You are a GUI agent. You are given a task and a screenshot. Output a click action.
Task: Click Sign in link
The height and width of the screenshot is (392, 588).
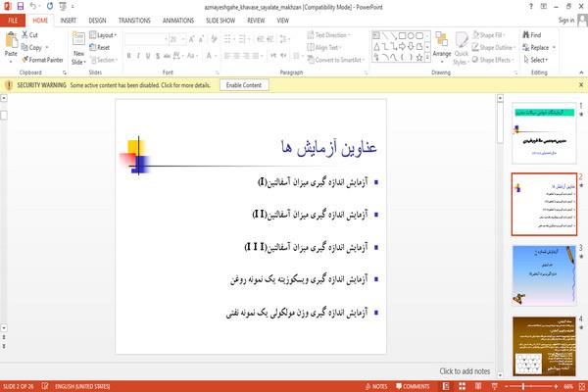(566, 21)
